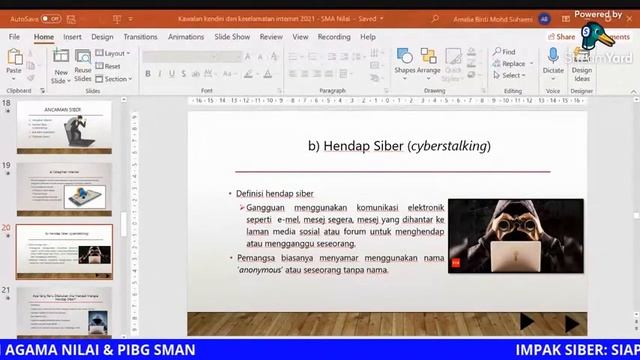Image resolution: width=640 pixels, height=360 pixels.
Task: Open the Shapes gallery
Action: [404, 63]
